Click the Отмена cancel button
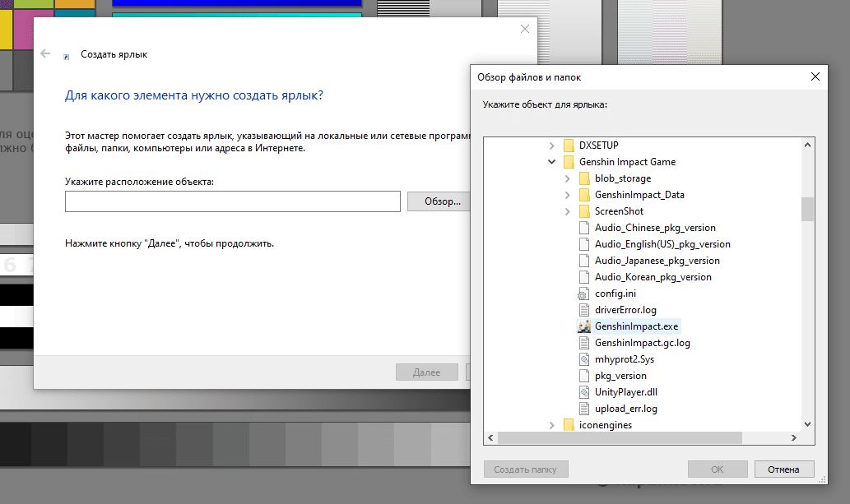 783,469
